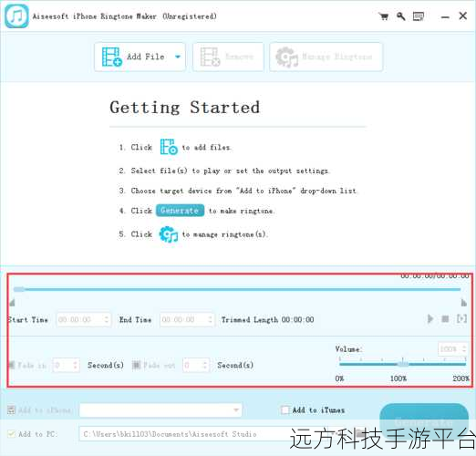Click the 200% volume label

click(461, 378)
